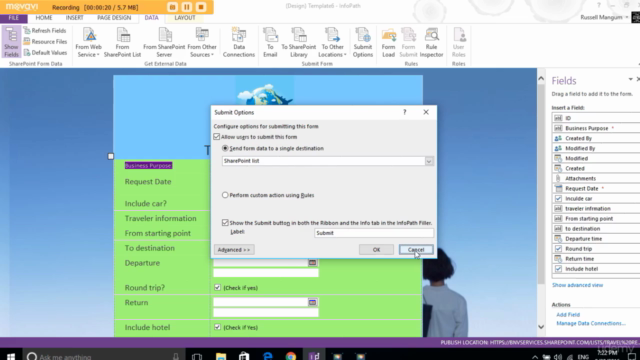Select the Request Date field in Fields list
The image size is (640, 360).
pyautogui.click(x=596, y=189)
